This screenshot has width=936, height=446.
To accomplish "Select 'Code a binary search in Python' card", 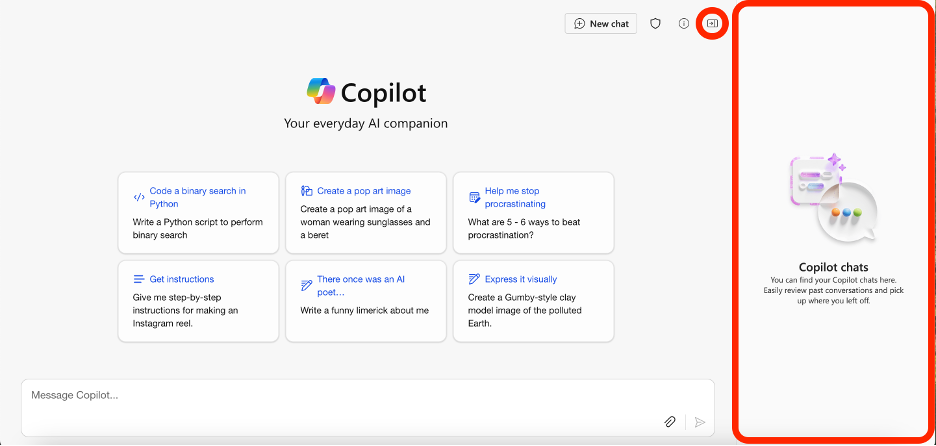I will point(198,213).
